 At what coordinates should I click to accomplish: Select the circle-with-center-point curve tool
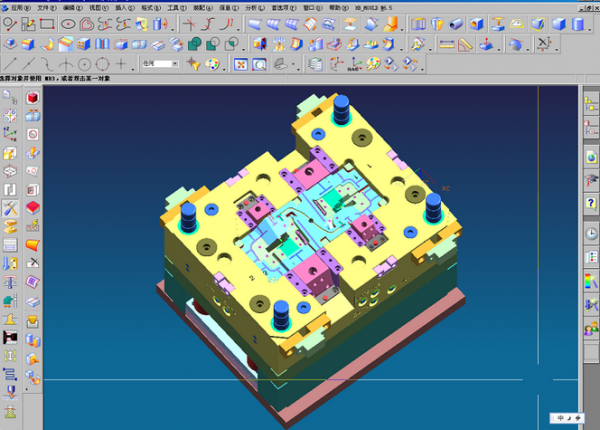click(84, 64)
